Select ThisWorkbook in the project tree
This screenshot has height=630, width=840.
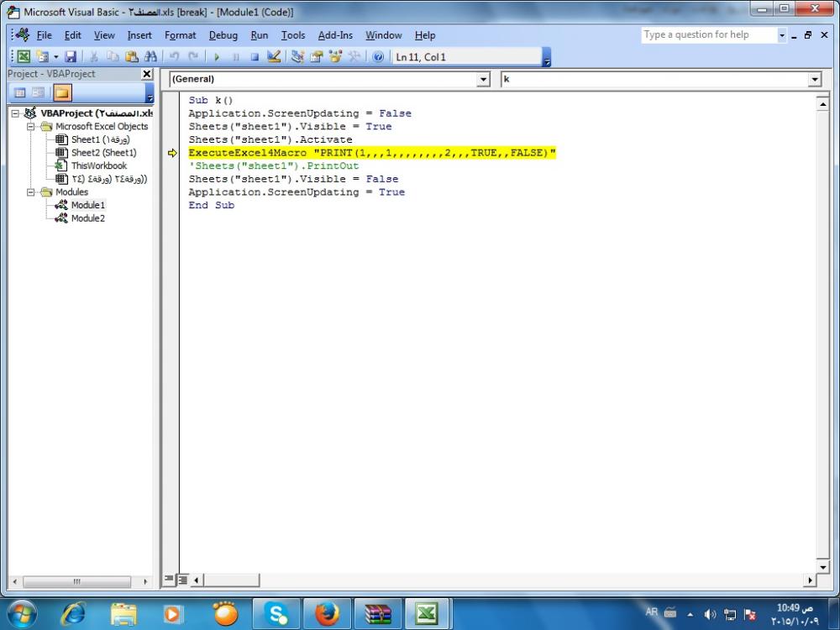point(99,165)
